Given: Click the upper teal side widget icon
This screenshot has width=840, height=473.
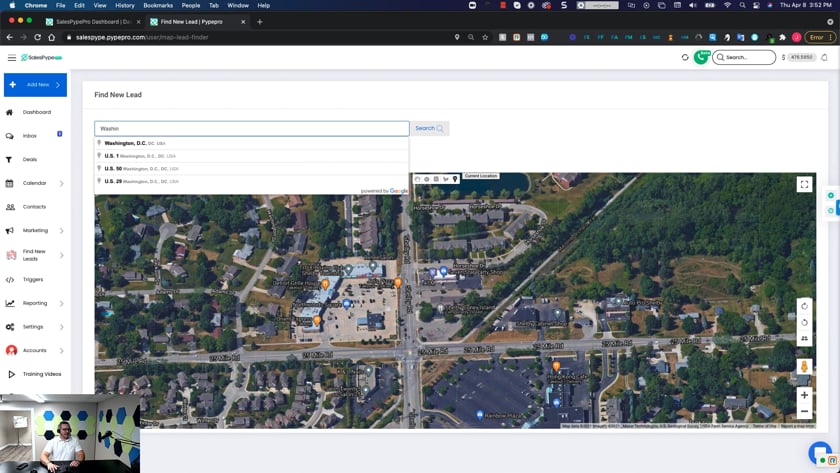Looking at the screenshot, I should click(831, 196).
